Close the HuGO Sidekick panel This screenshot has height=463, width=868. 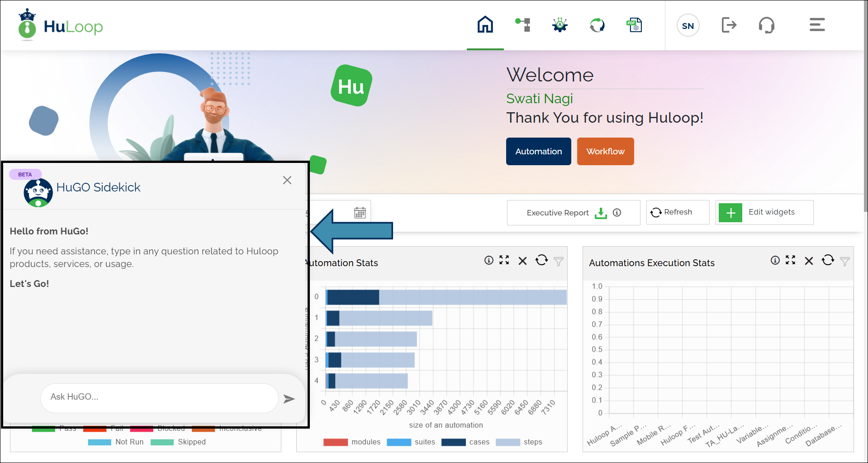click(287, 180)
